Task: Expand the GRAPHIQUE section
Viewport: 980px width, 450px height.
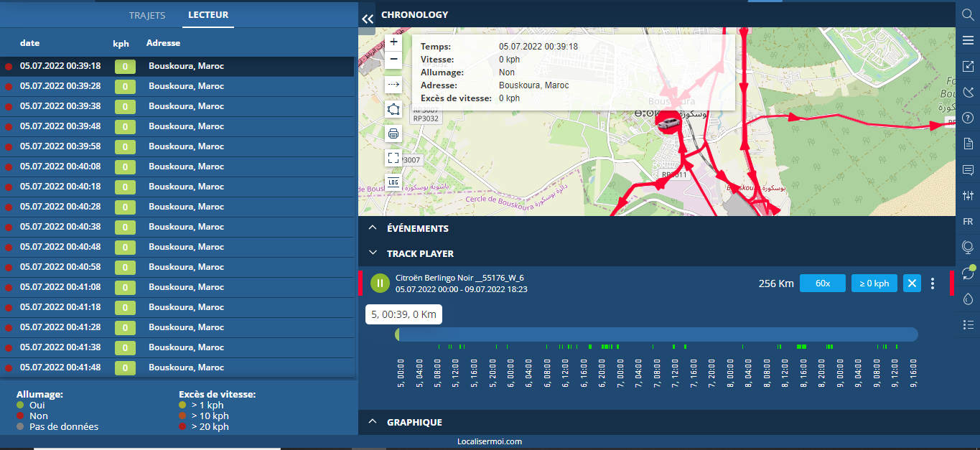Action: pyautogui.click(x=373, y=422)
